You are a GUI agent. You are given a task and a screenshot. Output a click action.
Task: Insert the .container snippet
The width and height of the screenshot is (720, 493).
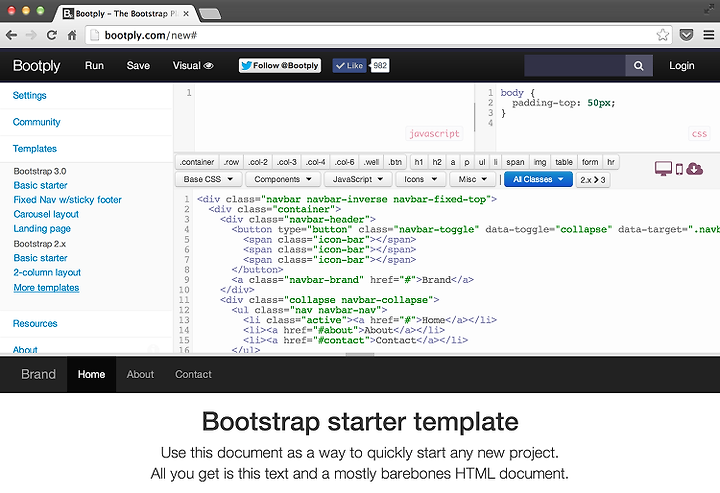(x=197, y=162)
